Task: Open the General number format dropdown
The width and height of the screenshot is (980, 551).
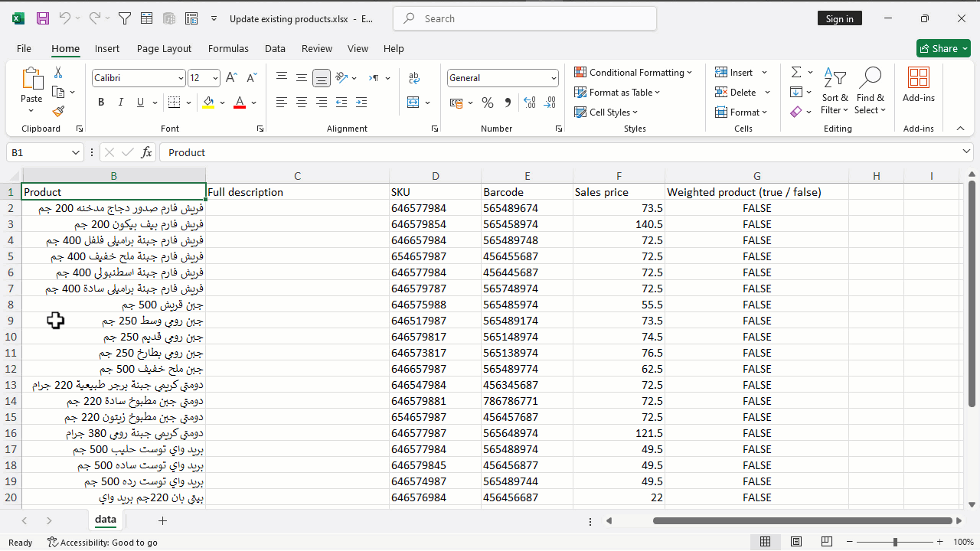Action: (554, 78)
